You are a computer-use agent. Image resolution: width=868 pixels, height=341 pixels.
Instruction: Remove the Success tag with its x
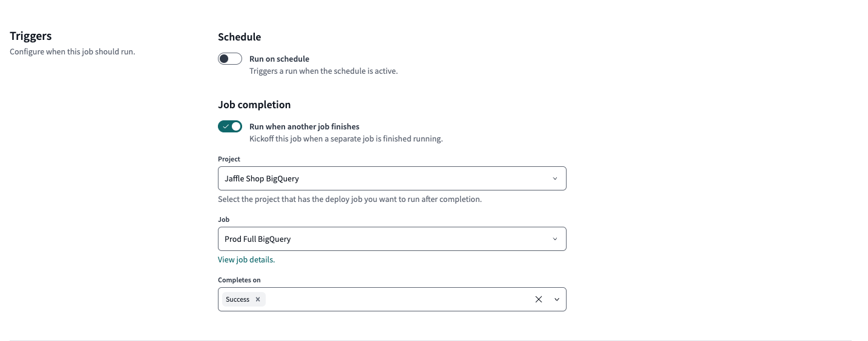(x=258, y=299)
